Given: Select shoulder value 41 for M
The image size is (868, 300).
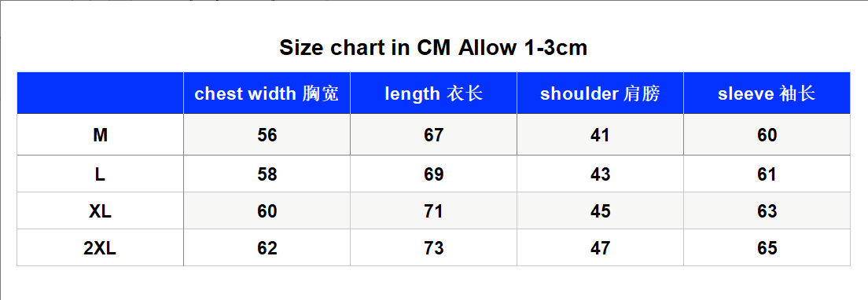Looking at the screenshot, I should click(x=600, y=135).
